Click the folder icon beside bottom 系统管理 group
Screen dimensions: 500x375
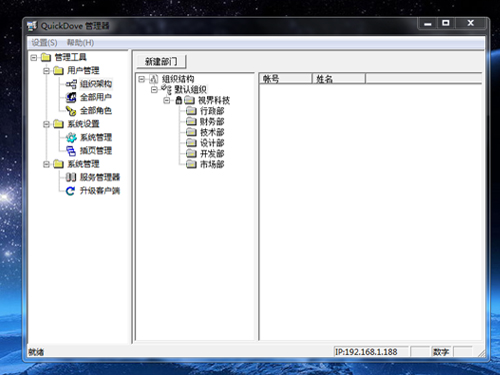click(x=58, y=164)
